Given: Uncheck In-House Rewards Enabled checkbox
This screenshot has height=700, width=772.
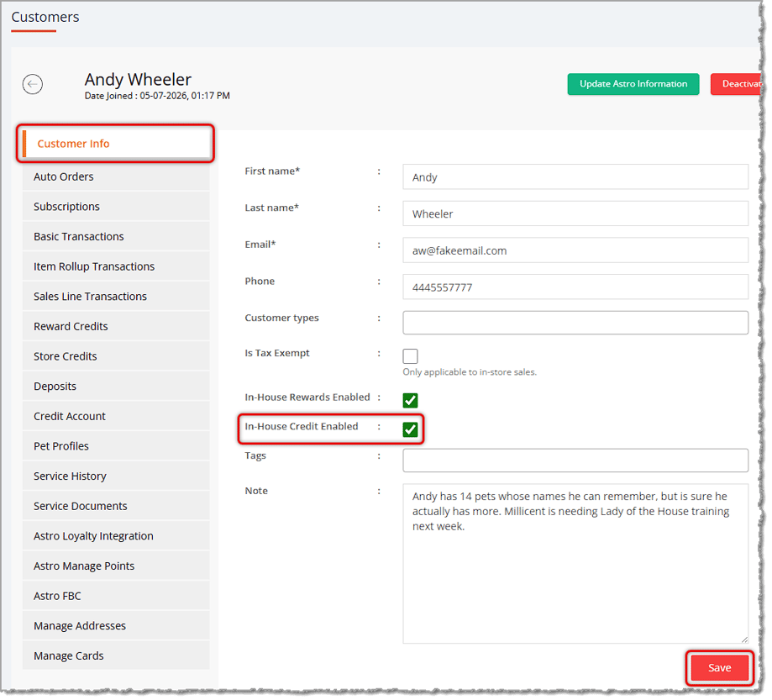Looking at the screenshot, I should click(410, 400).
